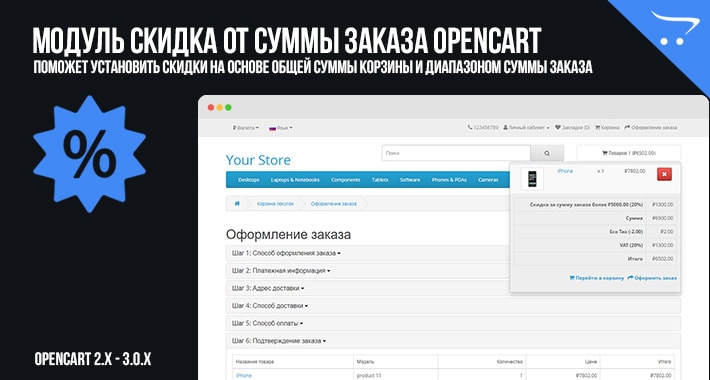The width and height of the screenshot is (710, 380).
Task: Click the product 11 model cell
Action: click(369, 375)
